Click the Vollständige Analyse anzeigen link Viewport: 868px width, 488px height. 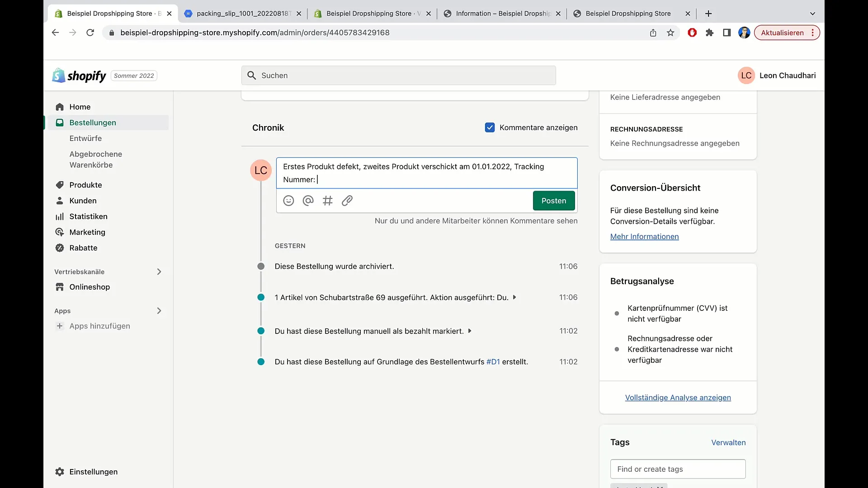678,398
